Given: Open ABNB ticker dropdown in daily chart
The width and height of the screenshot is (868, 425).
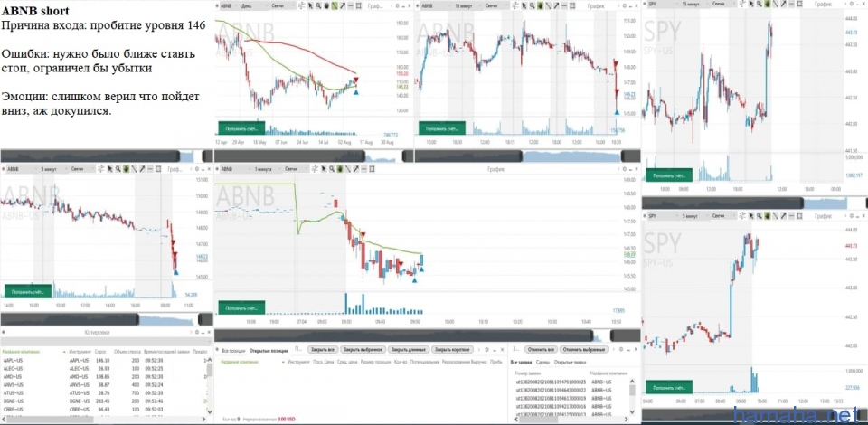Looking at the screenshot, I should pos(229,5).
